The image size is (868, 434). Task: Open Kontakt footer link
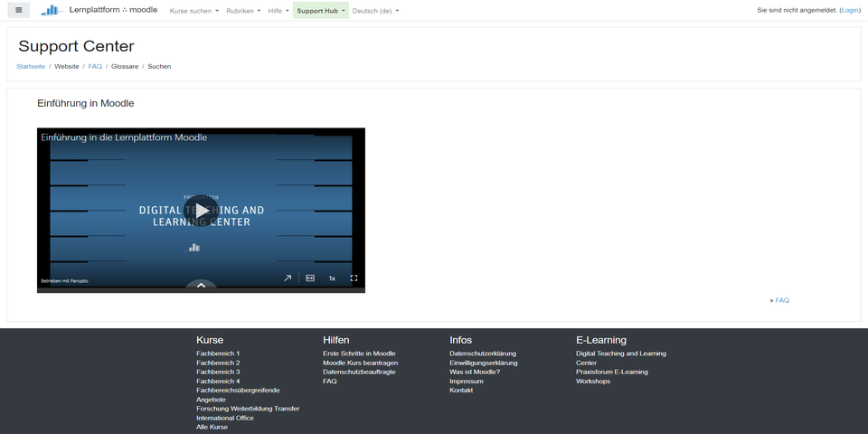click(461, 391)
